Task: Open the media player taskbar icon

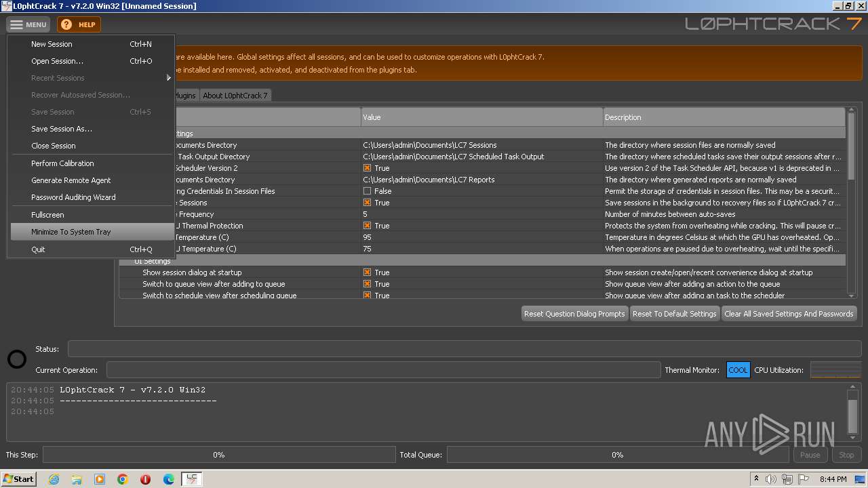Action: tap(100, 479)
